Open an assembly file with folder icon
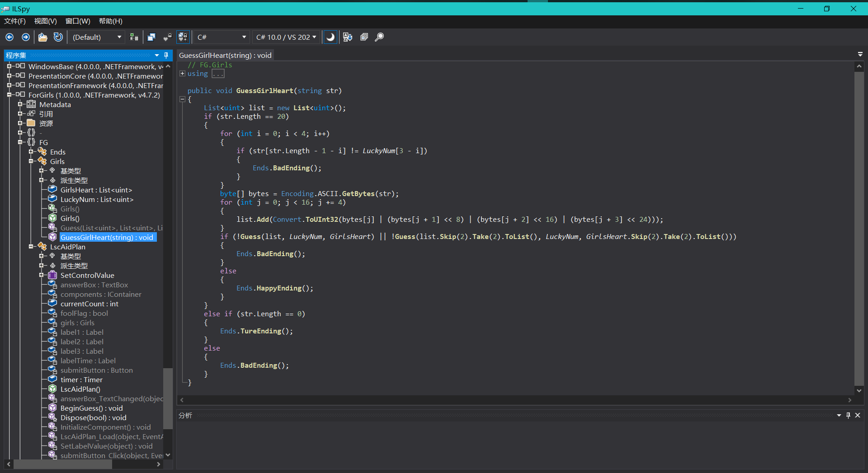This screenshot has width=868, height=473. click(x=42, y=37)
